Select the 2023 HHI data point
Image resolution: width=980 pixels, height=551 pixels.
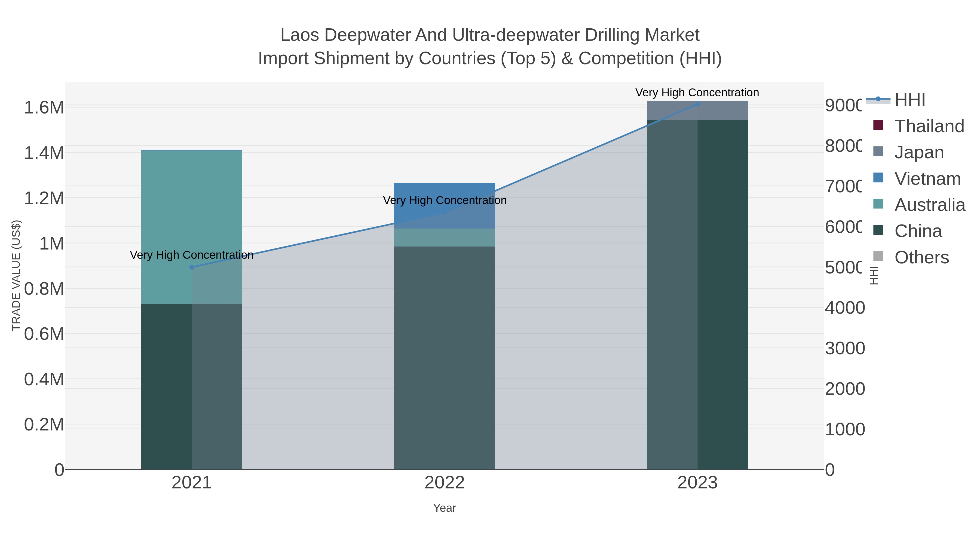click(x=697, y=104)
